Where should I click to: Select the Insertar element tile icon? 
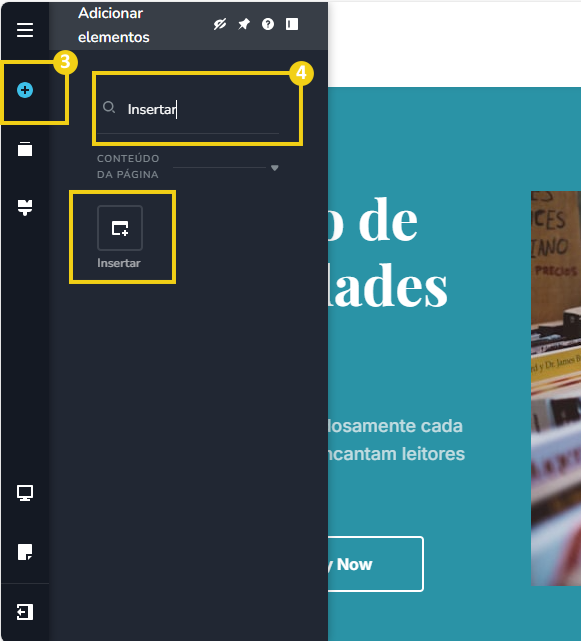pyautogui.click(x=120, y=228)
